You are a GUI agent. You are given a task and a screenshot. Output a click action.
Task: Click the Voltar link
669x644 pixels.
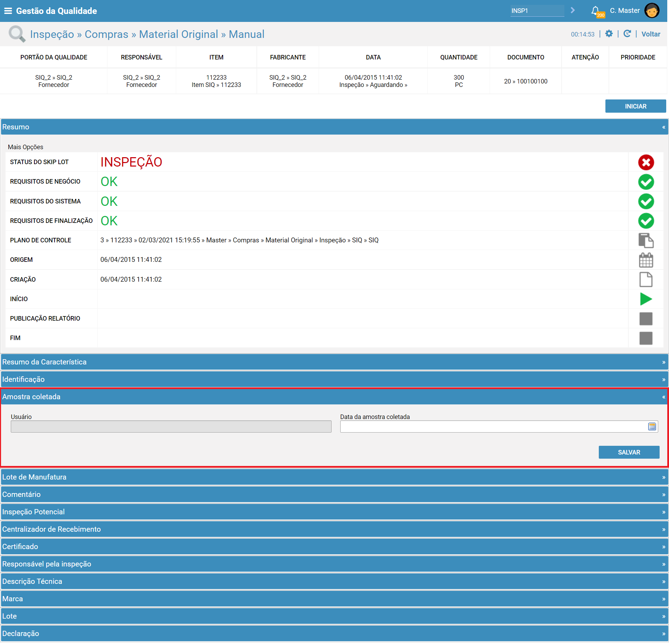[x=651, y=34]
